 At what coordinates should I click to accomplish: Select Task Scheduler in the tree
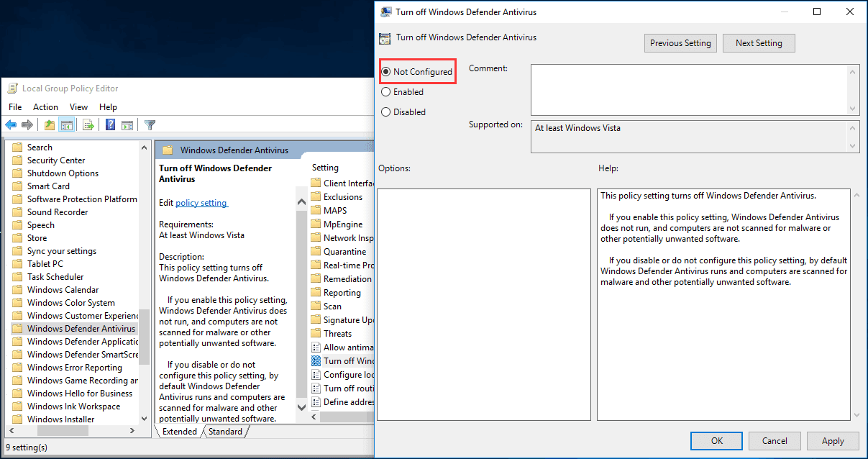click(x=55, y=277)
